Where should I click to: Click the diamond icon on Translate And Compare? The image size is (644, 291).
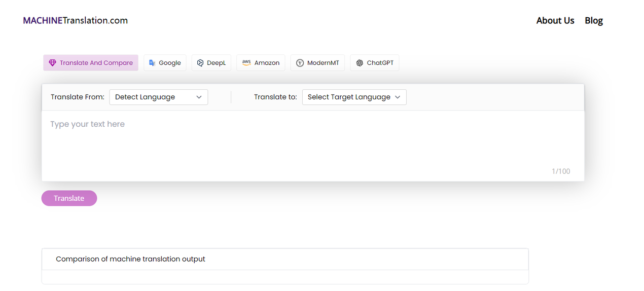pyautogui.click(x=52, y=63)
